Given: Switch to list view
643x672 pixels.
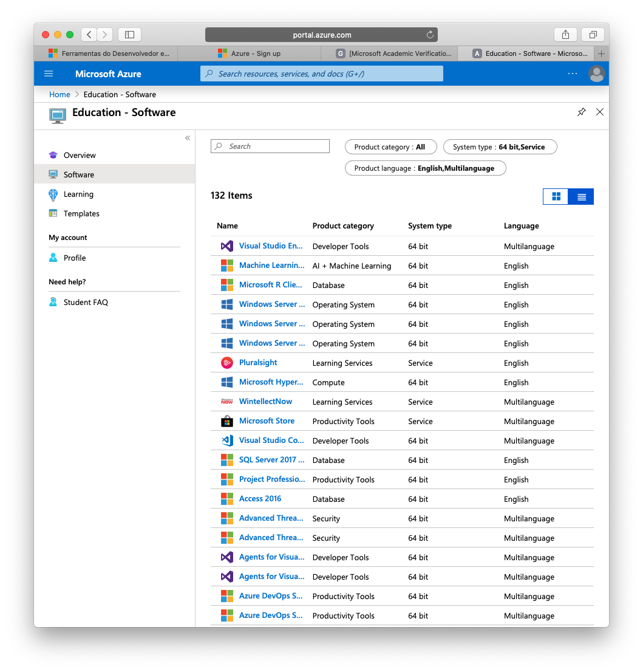Looking at the screenshot, I should coord(581,197).
